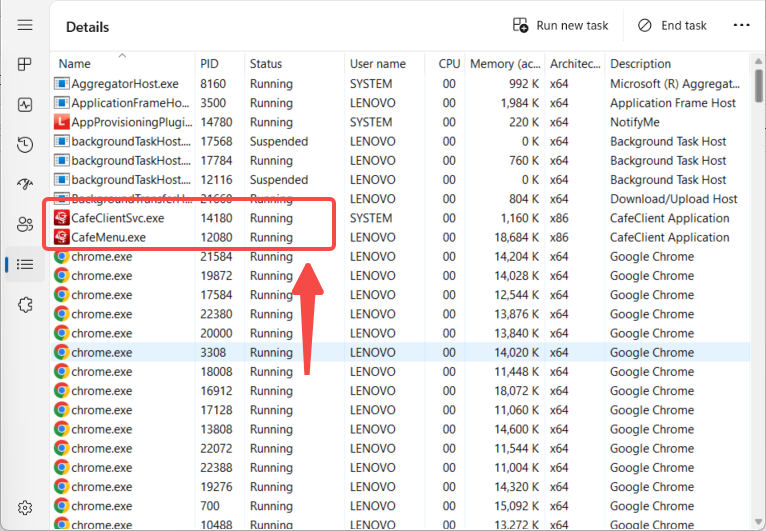Click the CafeClientSvc.exe red app icon
Image resolution: width=766 pixels, height=531 pixels.
point(61,218)
